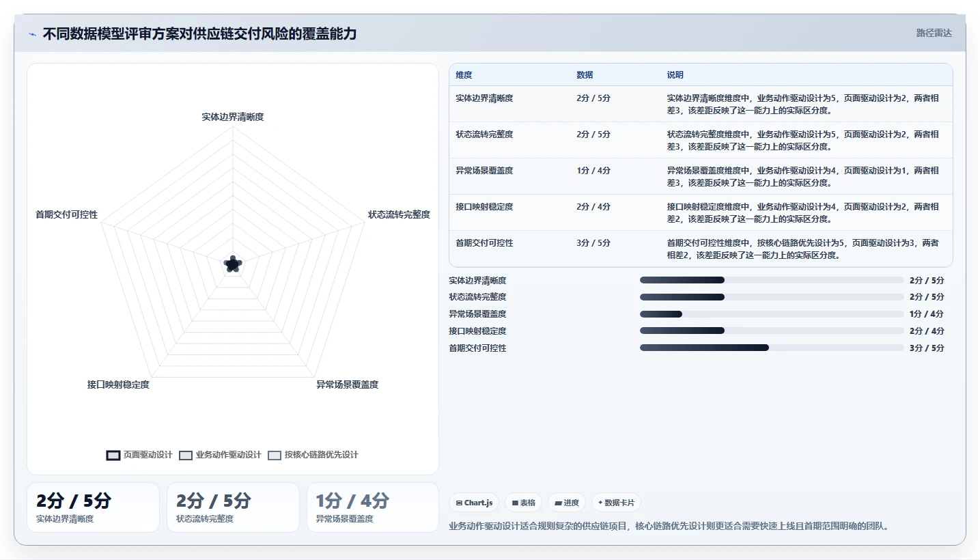Open the 状态流转完整度 stat card
Viewport: 980px width, 560px height.
pos(233,507)
